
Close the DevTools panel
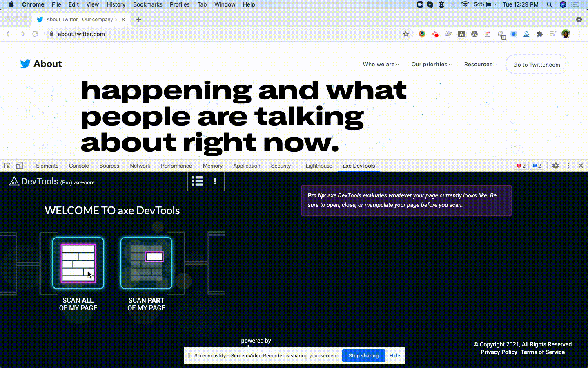pyautogui.click(x=581, y=166)
